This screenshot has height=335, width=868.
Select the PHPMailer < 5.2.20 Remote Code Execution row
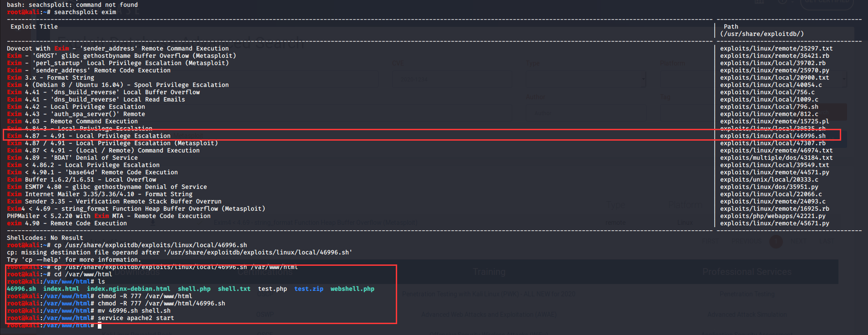point(109,216)
